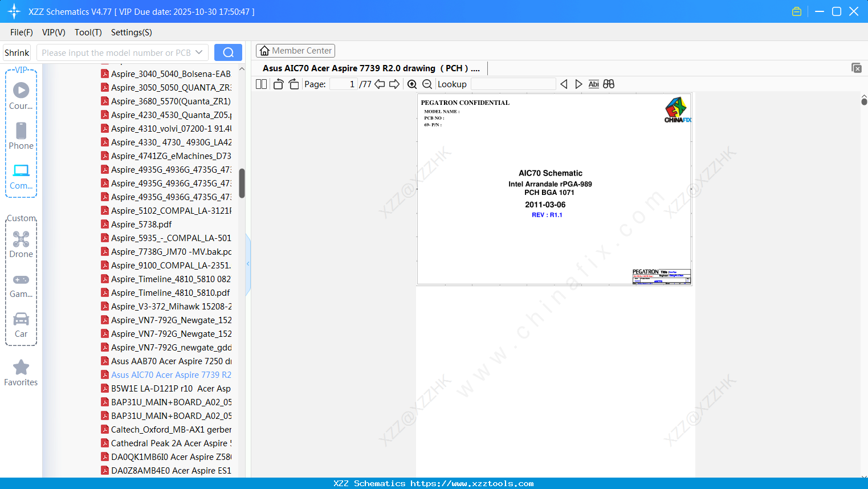Rotate the page counterclockwise
The height and width of the screenshot is (489, 868).
(x=278, y=84)
